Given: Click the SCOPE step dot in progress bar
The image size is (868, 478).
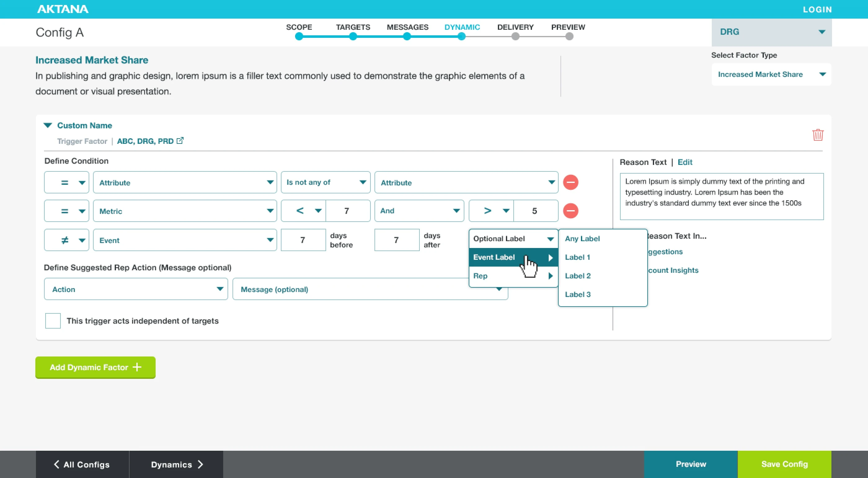Looking at the screenshot, I should 299,37.
